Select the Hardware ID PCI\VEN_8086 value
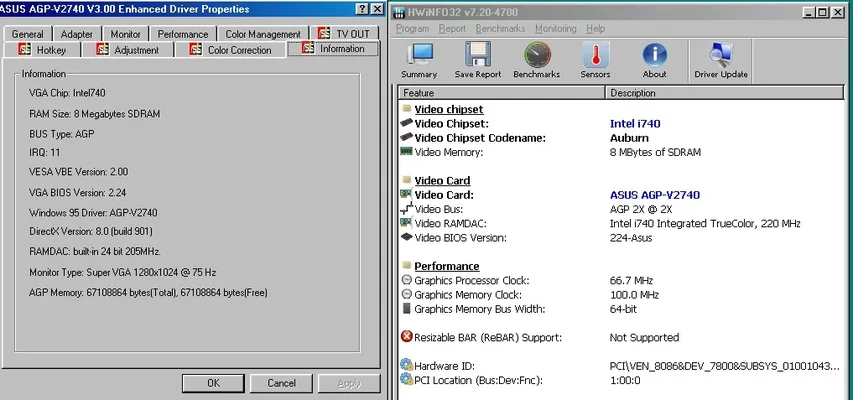The width and height of the screenshot is (853, 400). tap(725, 366)
